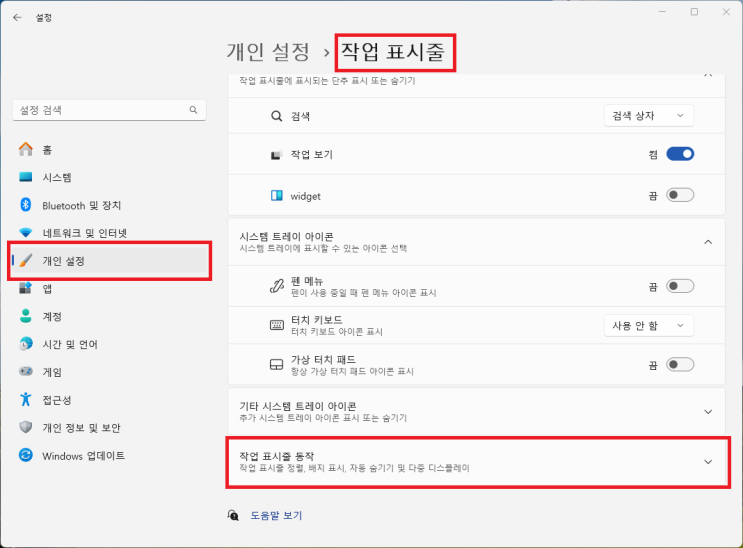This screenshot has width=743, height=548.
Task: Click 항상 가상 터치 패드 아이콘 표시 text
Action: point(352,371)
